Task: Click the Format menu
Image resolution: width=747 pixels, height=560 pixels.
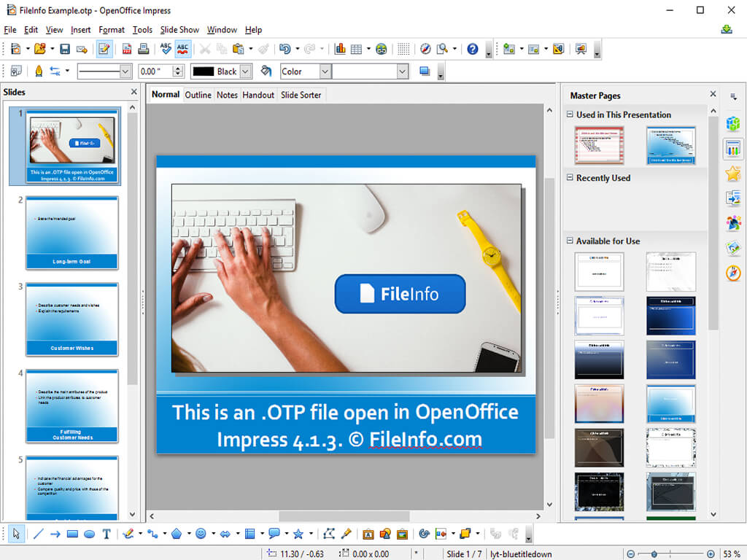Action: tap(112, 29)
